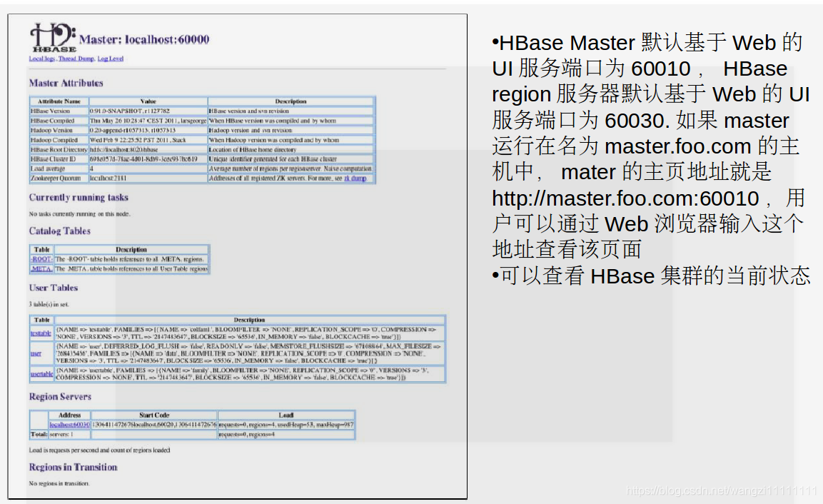This screenshot has width=823, height=504.
Task: Click the testtable description cell
Action: point(250,333)
